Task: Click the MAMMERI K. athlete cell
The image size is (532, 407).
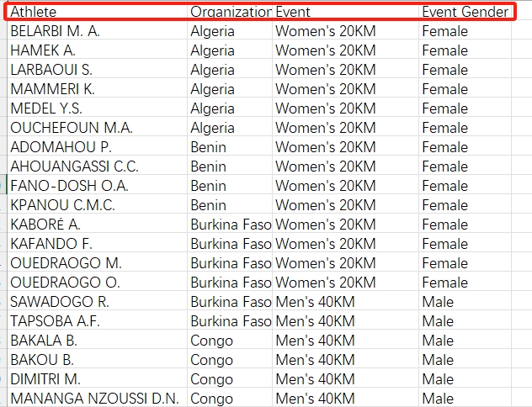Action: pos(97,89)
